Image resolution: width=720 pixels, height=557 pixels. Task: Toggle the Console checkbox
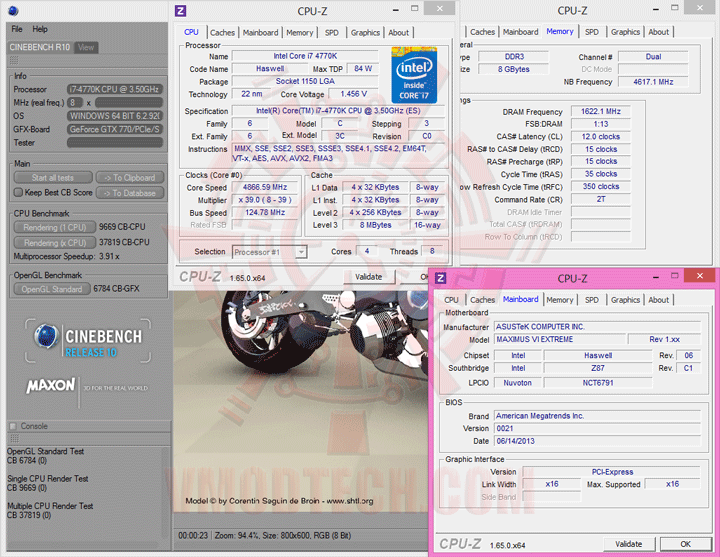[13, 426]
